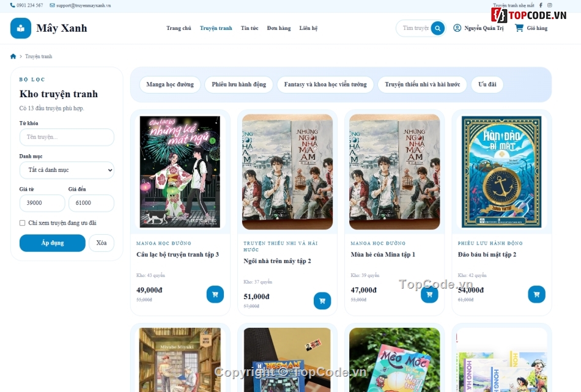Open Câu lạc bộ truyện tranh tập 3 title

(x=177, y=254)
